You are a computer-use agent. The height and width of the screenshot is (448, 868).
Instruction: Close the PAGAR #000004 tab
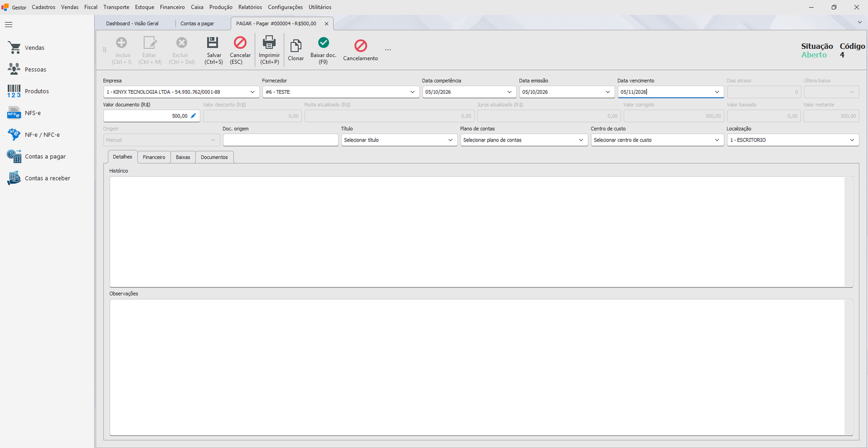click(x=327, y=24)
